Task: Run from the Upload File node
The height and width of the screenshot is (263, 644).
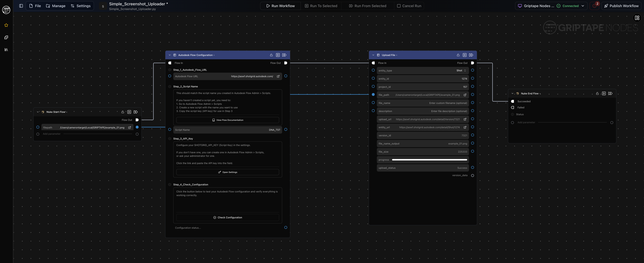Action: [471, 55]
